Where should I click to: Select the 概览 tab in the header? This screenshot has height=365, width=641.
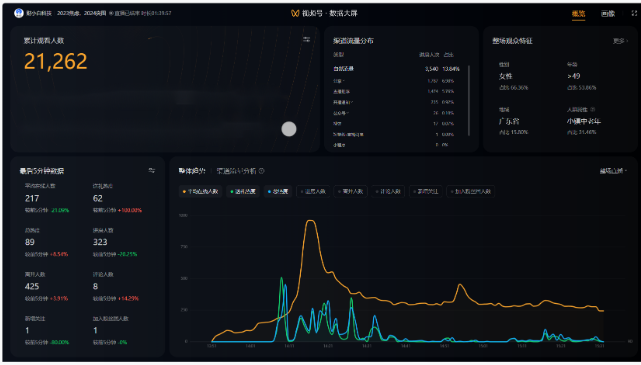click(x=578, y=13)
